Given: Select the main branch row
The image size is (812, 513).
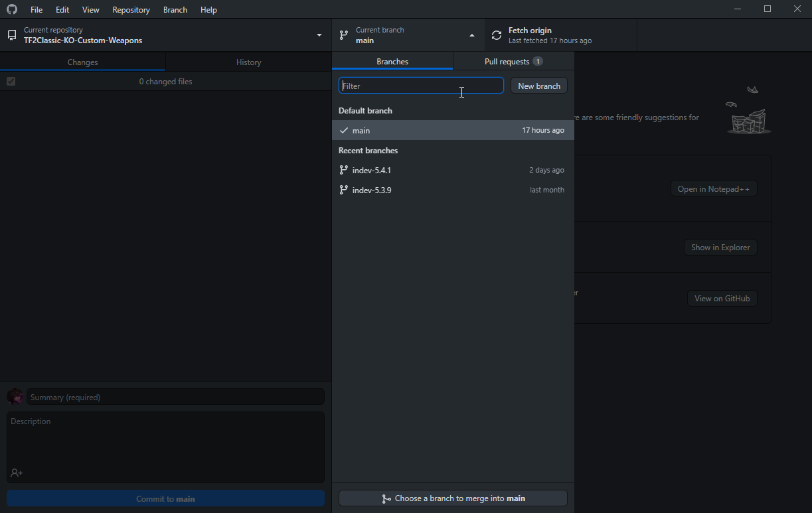Looking at the screenshot, I should pos(453,130).
